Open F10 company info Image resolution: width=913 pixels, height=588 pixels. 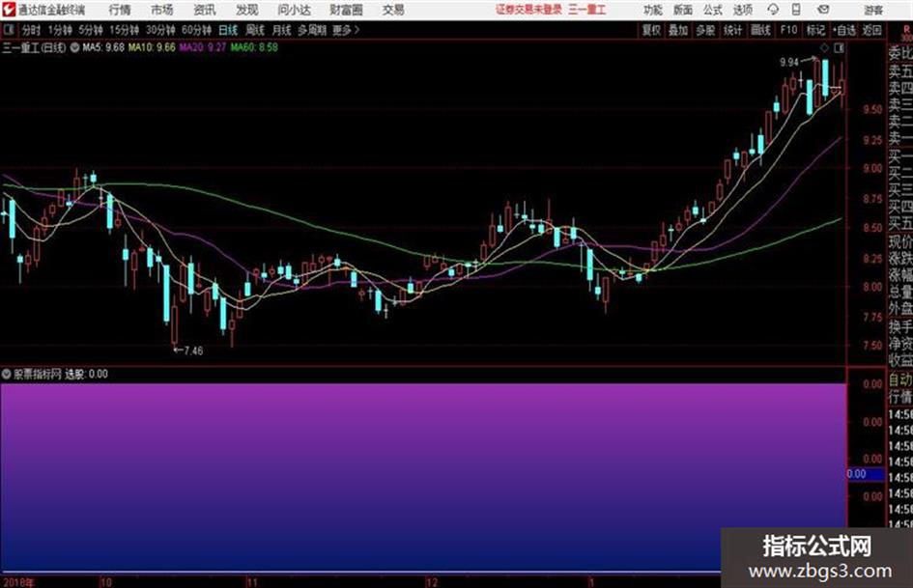tap(788, 30)
